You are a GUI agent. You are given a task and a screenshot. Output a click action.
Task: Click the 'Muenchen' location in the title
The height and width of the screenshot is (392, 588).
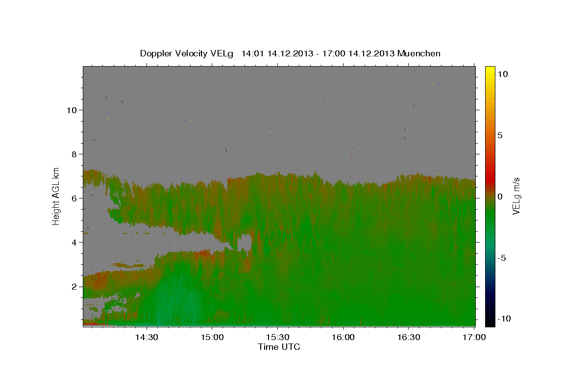[419, 53]
